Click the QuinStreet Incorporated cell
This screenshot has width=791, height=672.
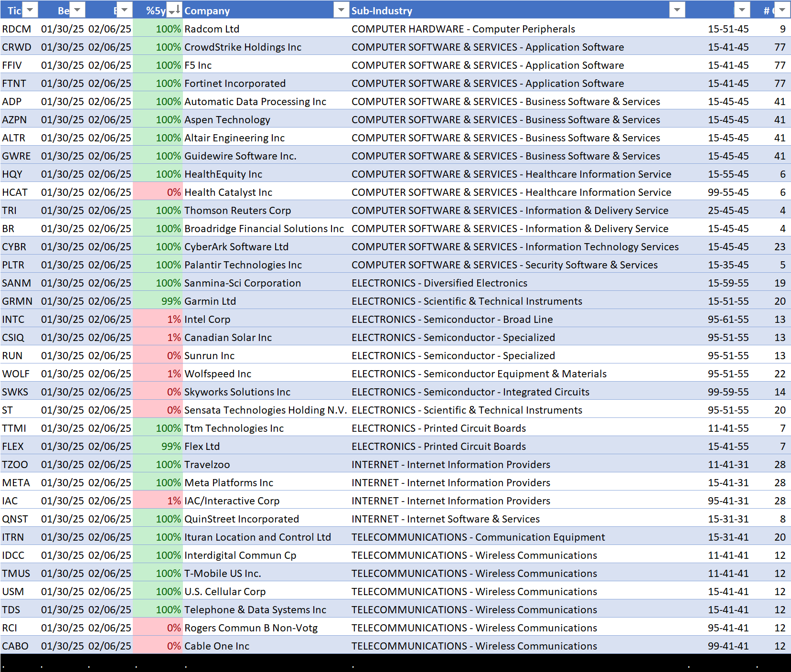tap(266, 519)
